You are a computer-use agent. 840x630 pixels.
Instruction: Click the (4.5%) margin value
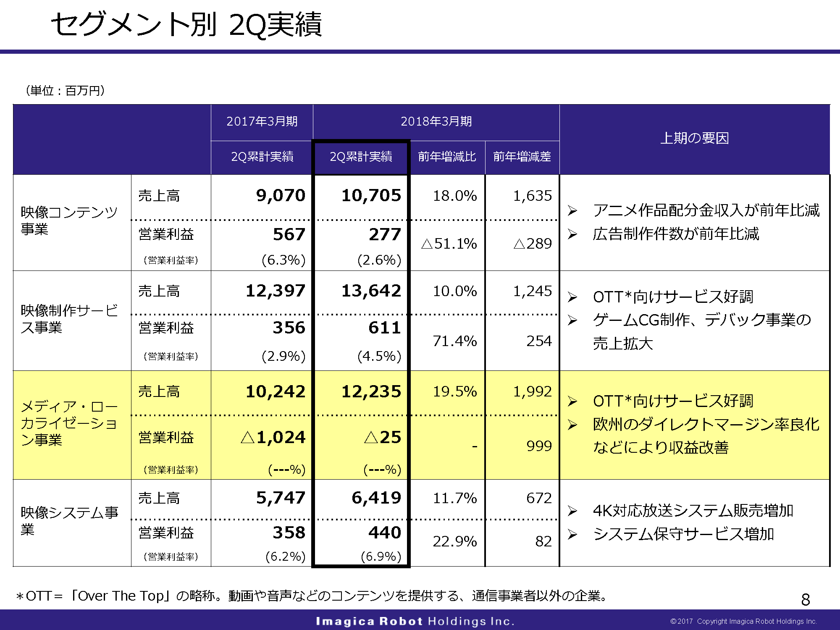pos(379,356)
